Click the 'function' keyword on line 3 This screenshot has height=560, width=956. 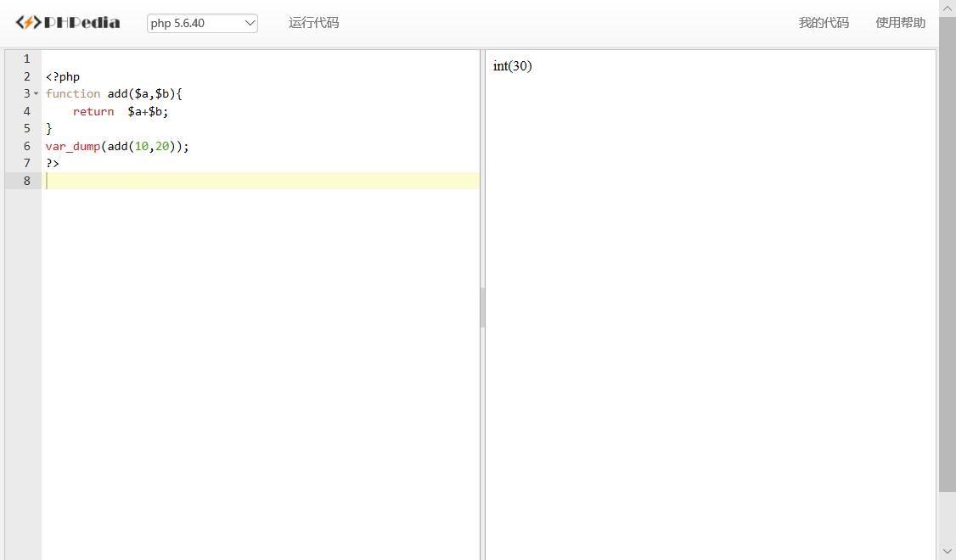click(72, 94)
